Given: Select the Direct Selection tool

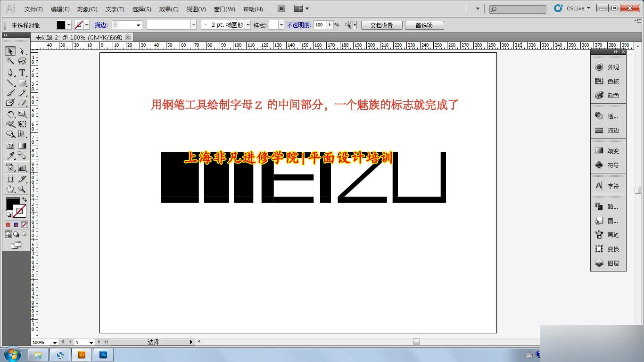Looking at the screenshot, I should point(22,51).
